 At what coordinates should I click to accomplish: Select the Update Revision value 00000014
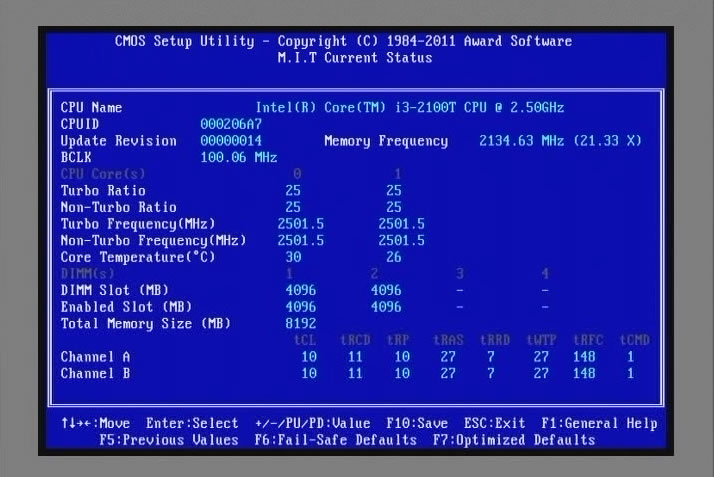[x=231, y=141]
